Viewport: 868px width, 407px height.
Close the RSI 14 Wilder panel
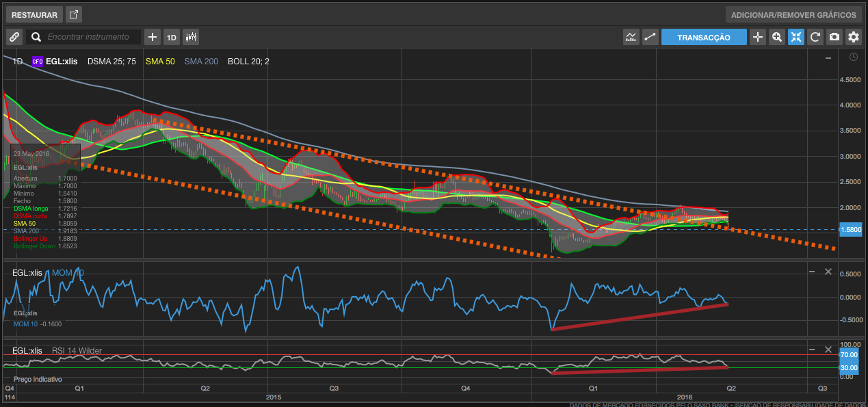pyautogui.click(x=828, y=349)
